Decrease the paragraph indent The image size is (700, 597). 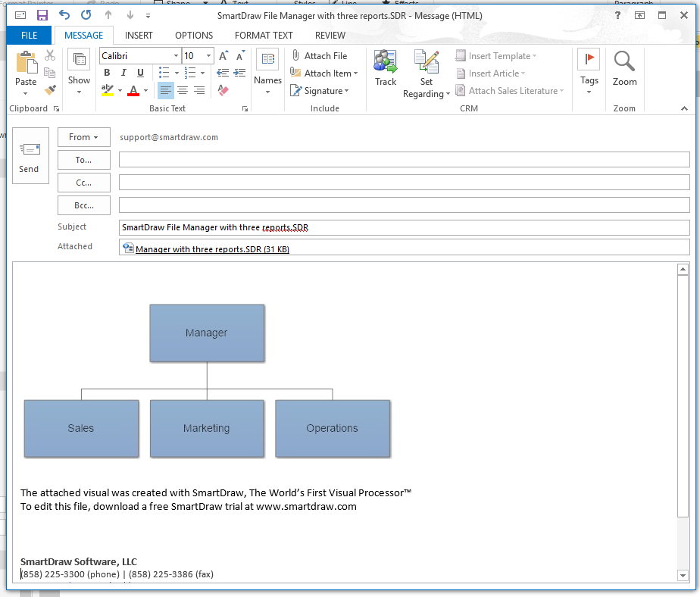tap(223, 73)
